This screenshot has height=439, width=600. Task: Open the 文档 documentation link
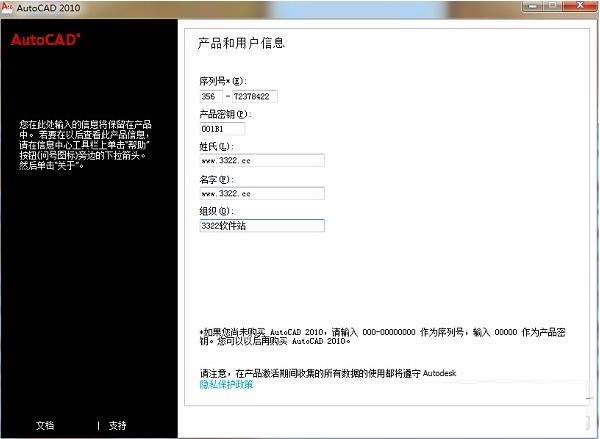click(x=45, y=425)
